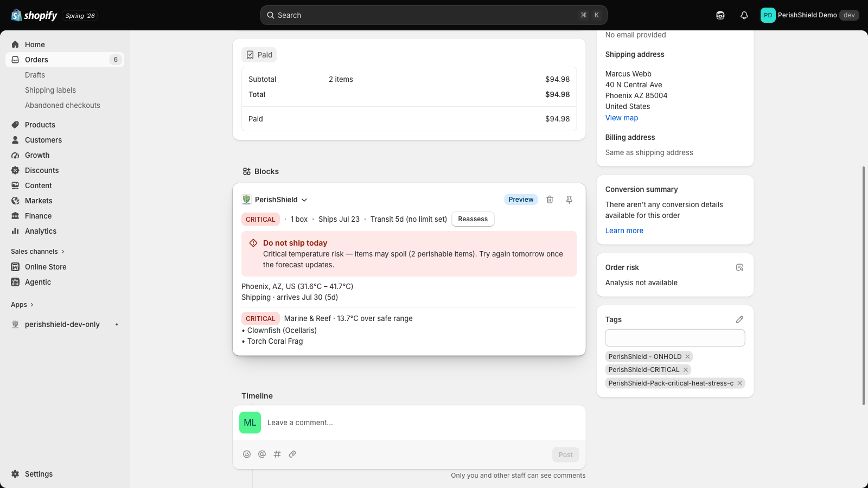
Task: Click the Agentic channel icon
Action: click(x=15, y=282)
